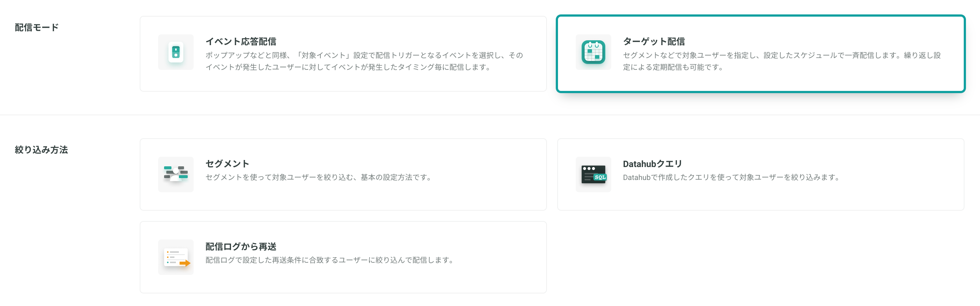Click the Datahubクエリ SQL terminal icon

pyautogui.click(x=593, y=174)
